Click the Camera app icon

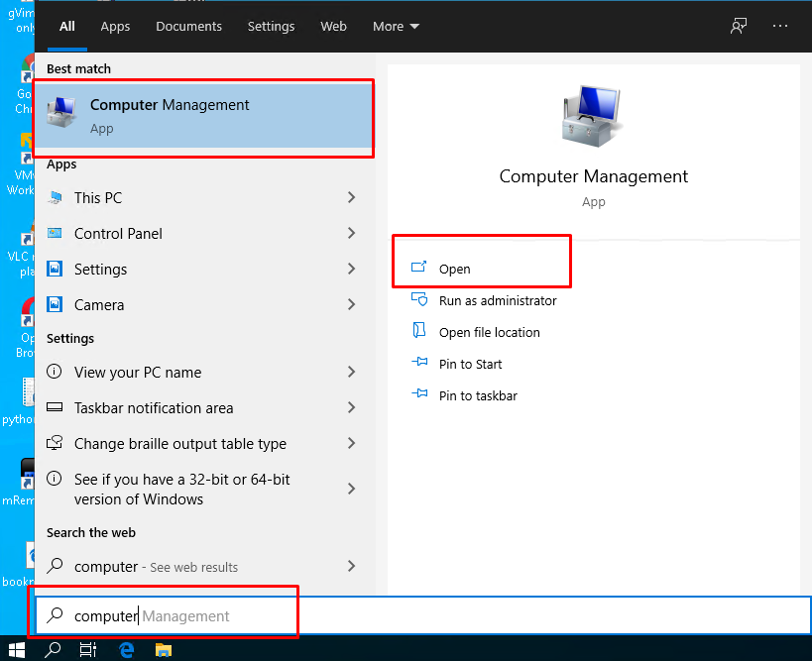coord(55,305)
